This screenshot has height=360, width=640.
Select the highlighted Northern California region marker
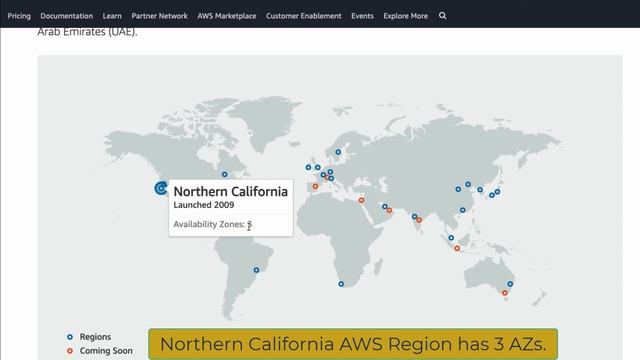point(161,188)
